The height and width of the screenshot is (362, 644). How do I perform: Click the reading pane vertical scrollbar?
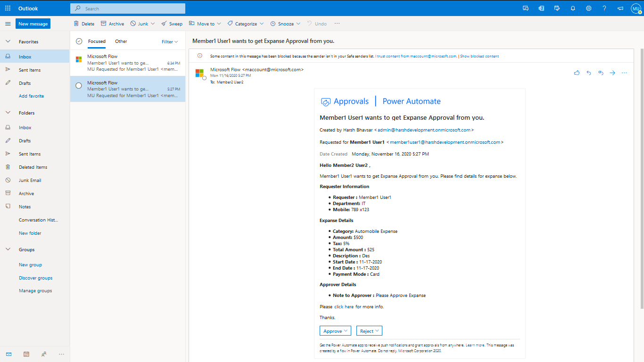[642, 179]
